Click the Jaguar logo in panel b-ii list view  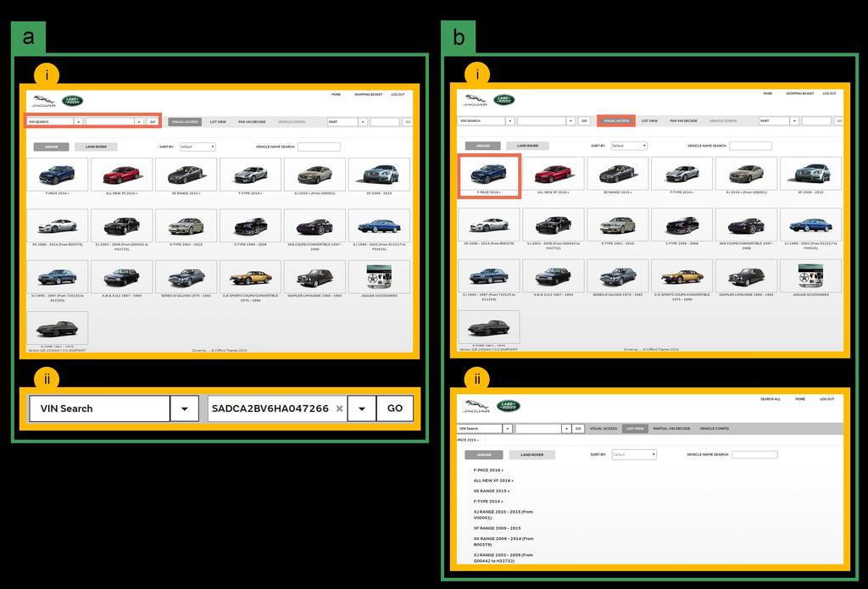point(476,406)
